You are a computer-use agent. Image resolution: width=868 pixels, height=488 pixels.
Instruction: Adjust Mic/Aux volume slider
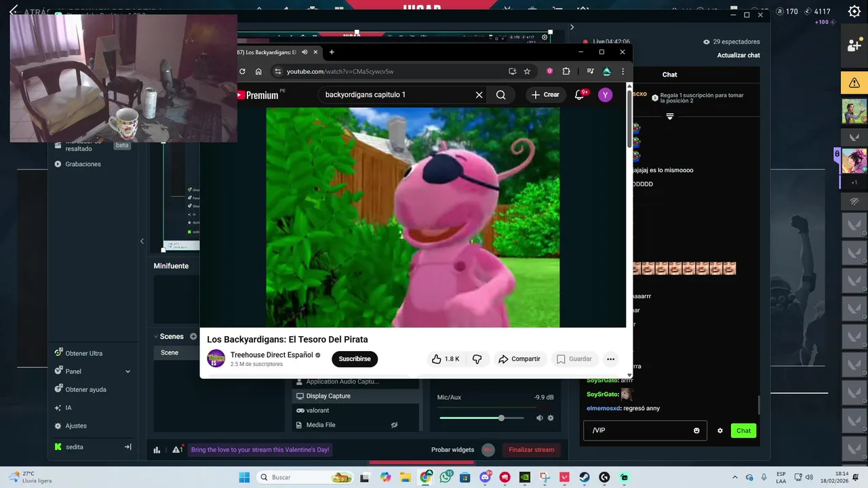tap(481, 418)
